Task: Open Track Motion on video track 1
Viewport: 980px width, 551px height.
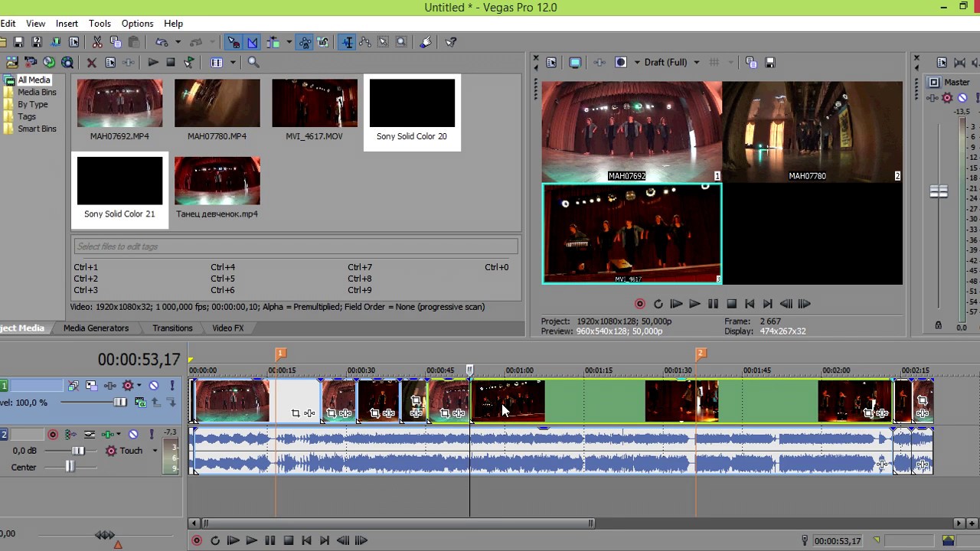Action: 92,386
